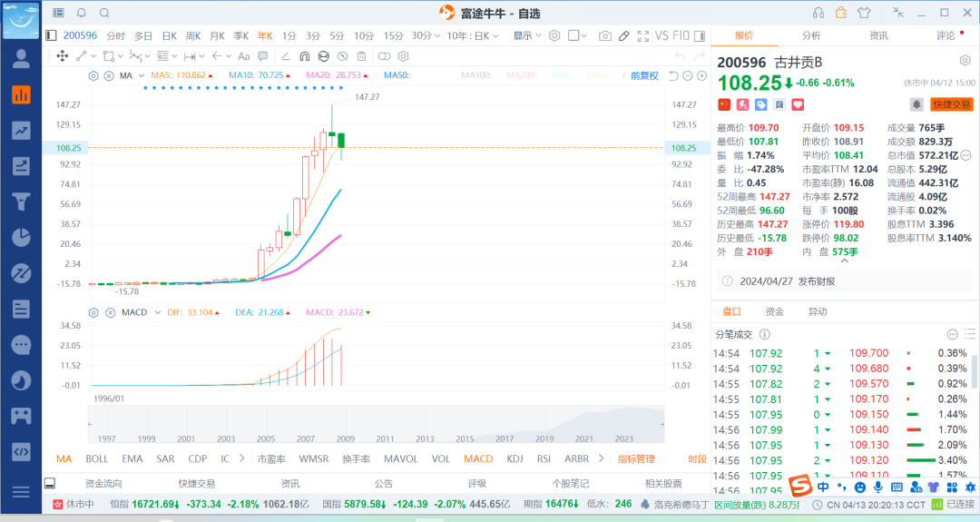The image size is (980, 522).
Task: Open the skin theme shirt icon
Action: [x=864, y=13]
